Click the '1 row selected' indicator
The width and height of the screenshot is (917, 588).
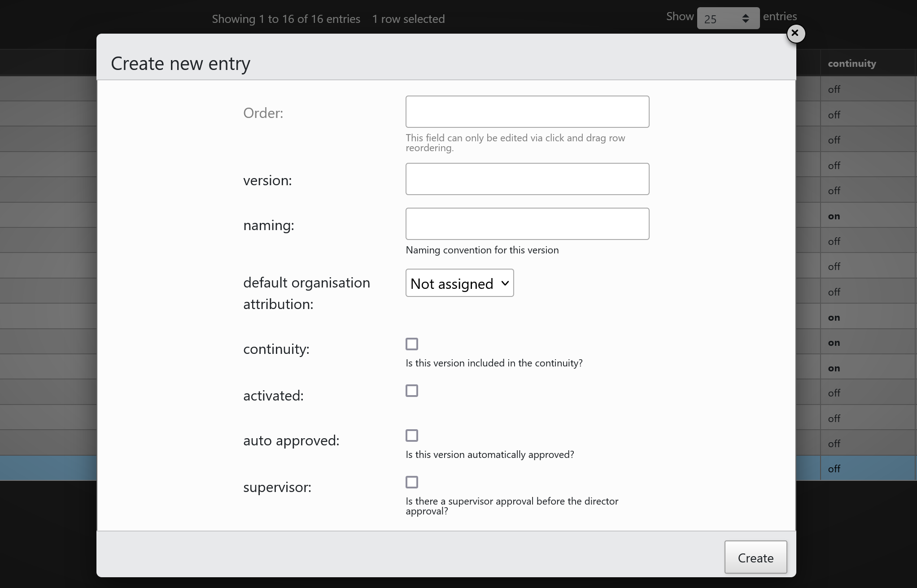pyautogui.click(x=408, y=19)
